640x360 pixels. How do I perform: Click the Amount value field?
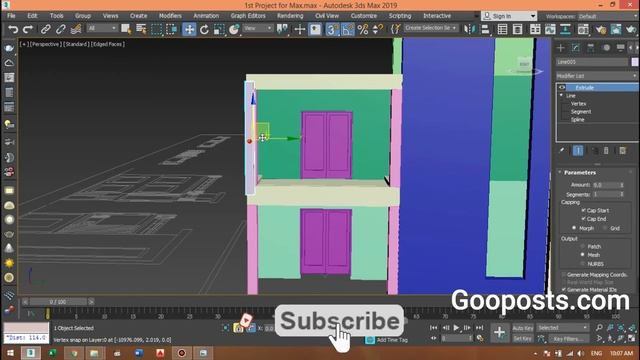pos(606,185)
